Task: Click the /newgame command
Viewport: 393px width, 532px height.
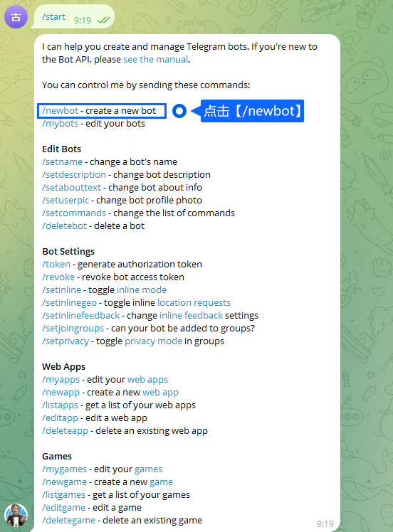Action: click(x=65, y=482)
